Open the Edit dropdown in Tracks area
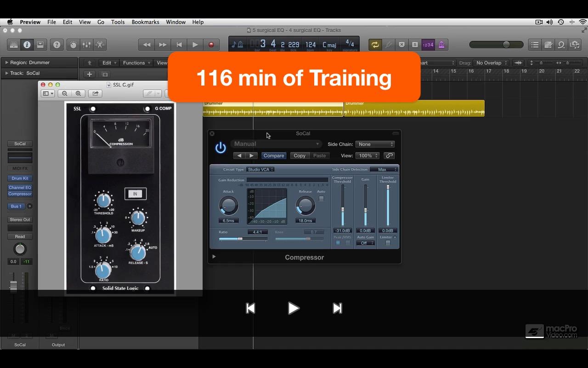The image size is (588, 368). 109,63
